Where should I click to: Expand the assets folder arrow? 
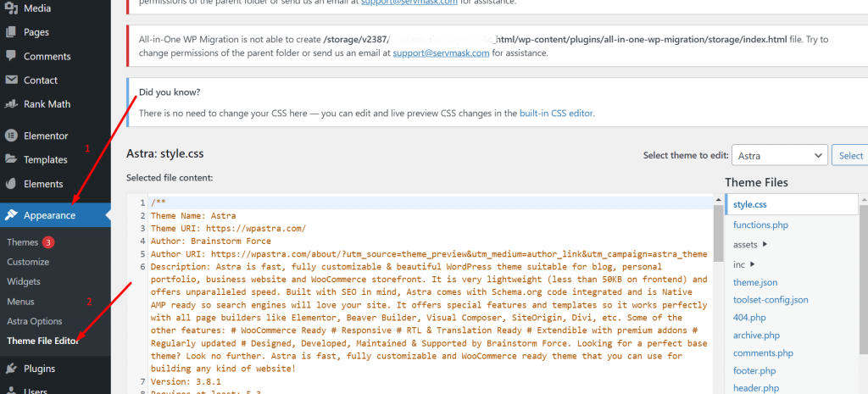(765, 244)
